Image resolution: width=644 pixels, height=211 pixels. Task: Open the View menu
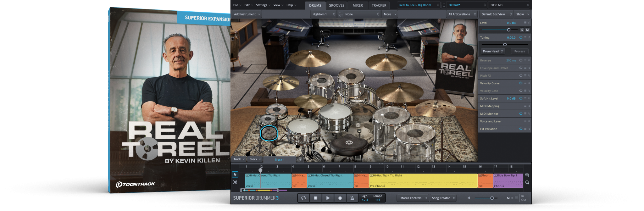pyautogui.click(x=278, y=5)
